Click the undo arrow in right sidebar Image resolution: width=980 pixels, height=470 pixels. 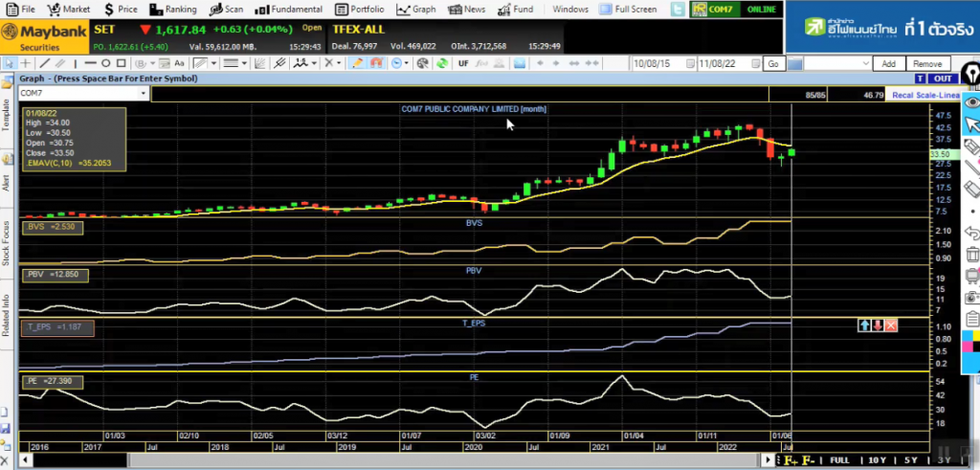point(972,233)
